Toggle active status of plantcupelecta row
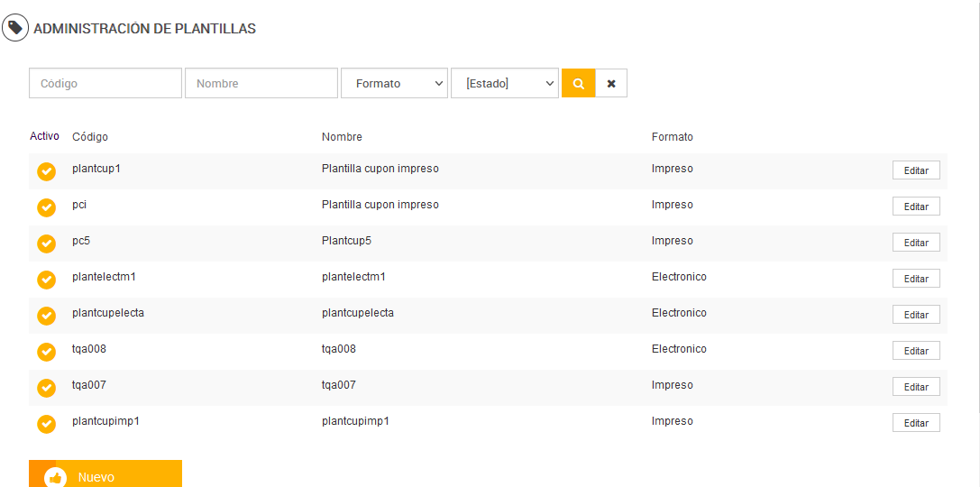Image resolution: width=980 pixels, height=487 pixels. click(47, 316)
